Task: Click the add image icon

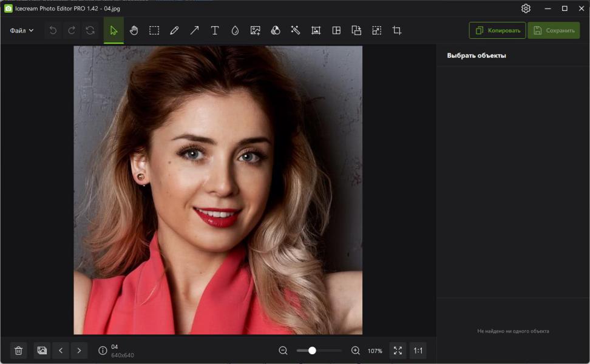Action: 256,30
